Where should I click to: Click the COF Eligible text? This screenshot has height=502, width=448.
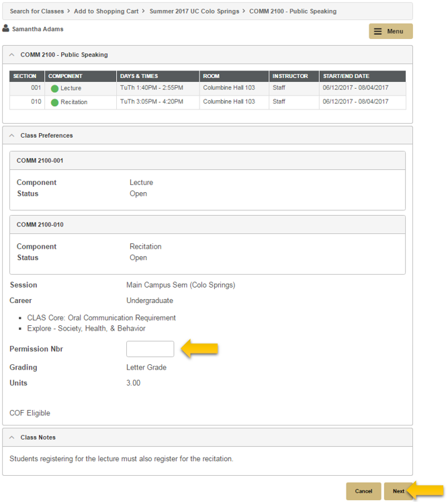coord(30,413)
